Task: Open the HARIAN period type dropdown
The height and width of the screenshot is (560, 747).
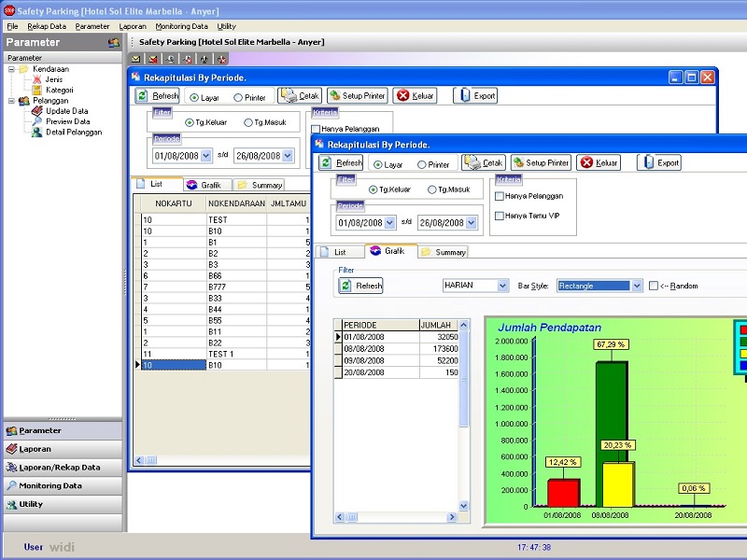Action: click(502, 286)
